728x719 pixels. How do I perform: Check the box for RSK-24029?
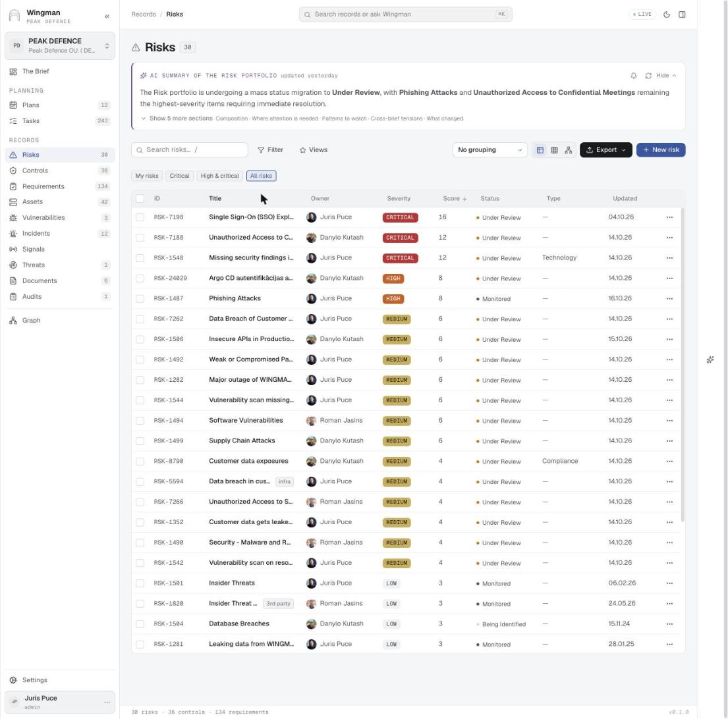pyautogui.click(x=140, y=279)
